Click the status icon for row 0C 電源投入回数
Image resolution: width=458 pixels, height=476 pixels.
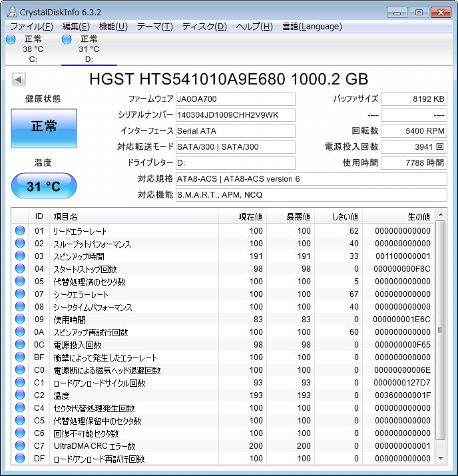20,345
